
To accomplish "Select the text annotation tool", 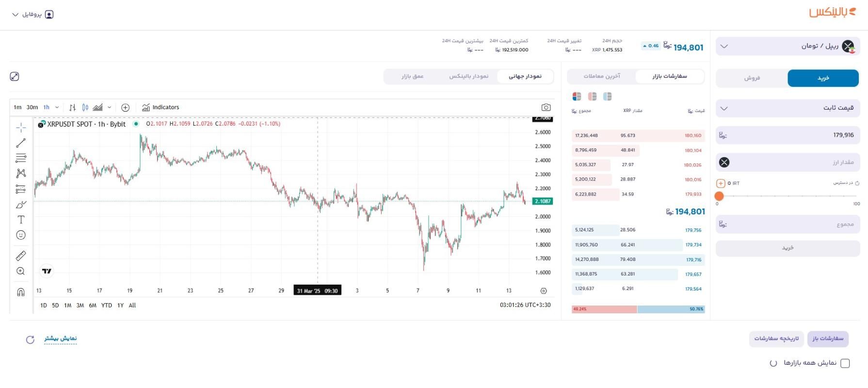I will coord(21,220).
